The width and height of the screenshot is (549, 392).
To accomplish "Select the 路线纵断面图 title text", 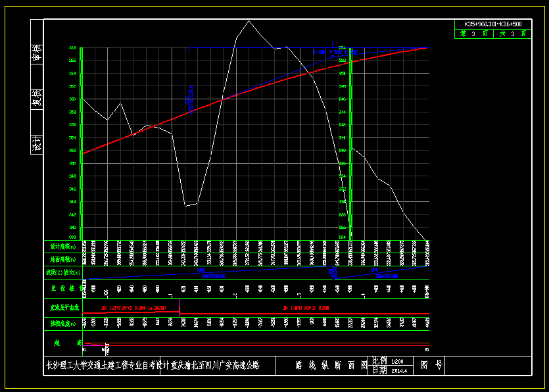I will click(x=331, y=366).
